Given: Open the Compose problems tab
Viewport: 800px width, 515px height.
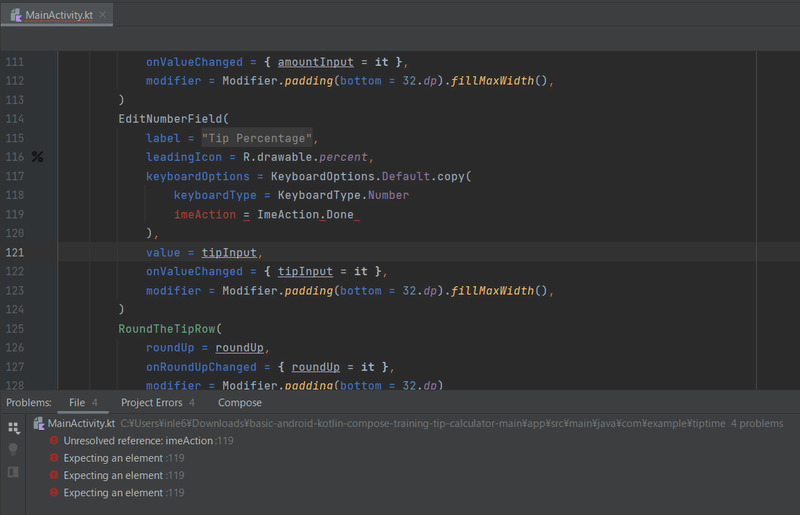Looking at the screenshot, I should tap(240, 403).
